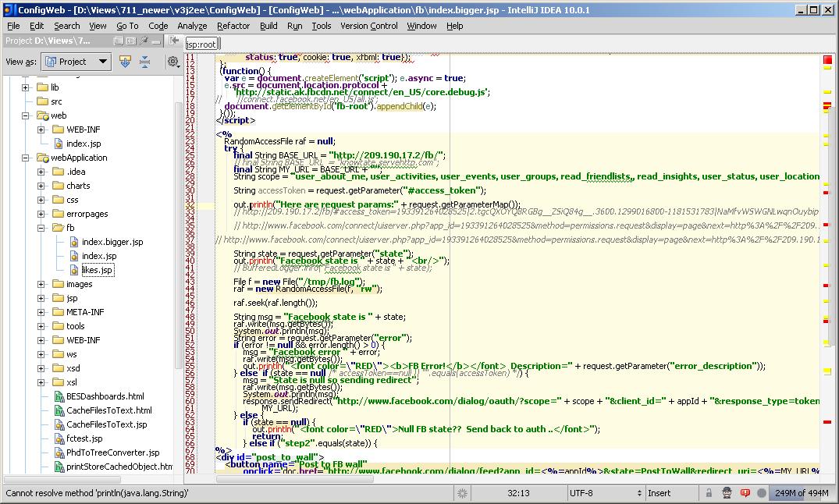
Task: Expand the css folder node
Action: coord(41,200)
